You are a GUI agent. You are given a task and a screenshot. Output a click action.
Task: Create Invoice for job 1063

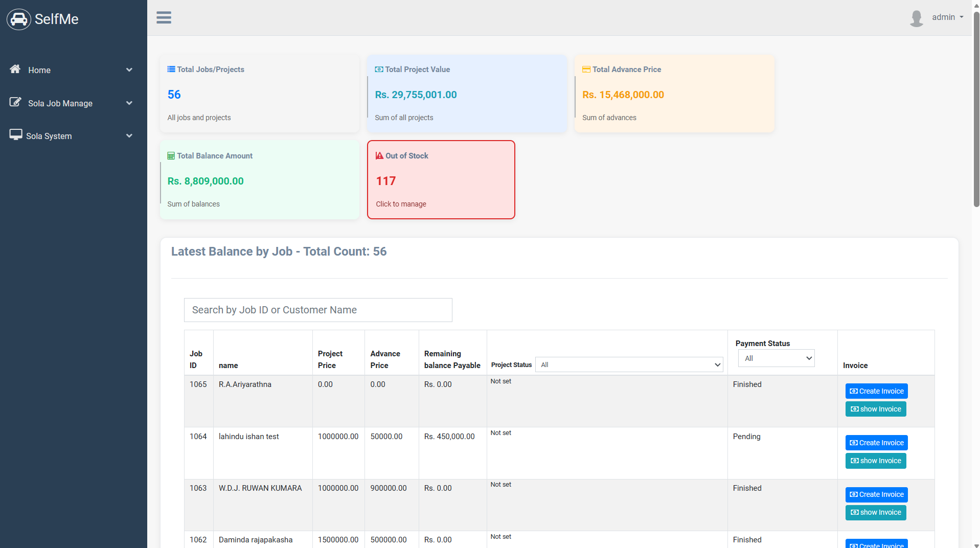click(x=876, y=494)
